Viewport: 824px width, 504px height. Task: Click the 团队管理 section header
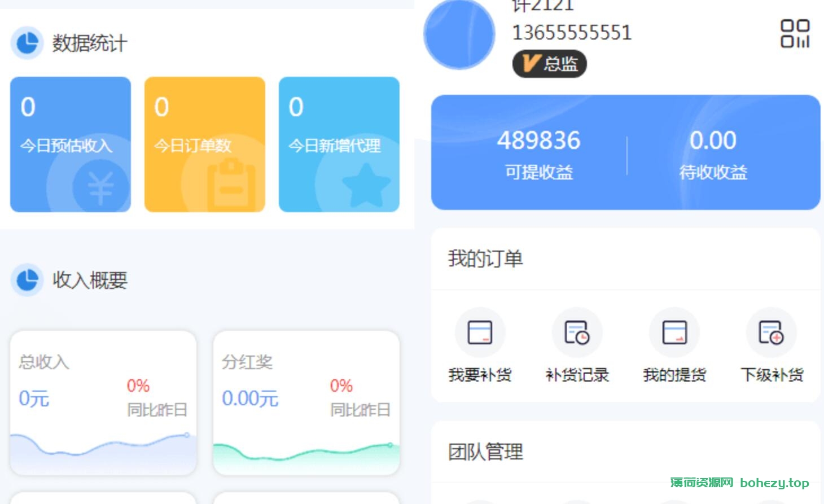point(485,452)
